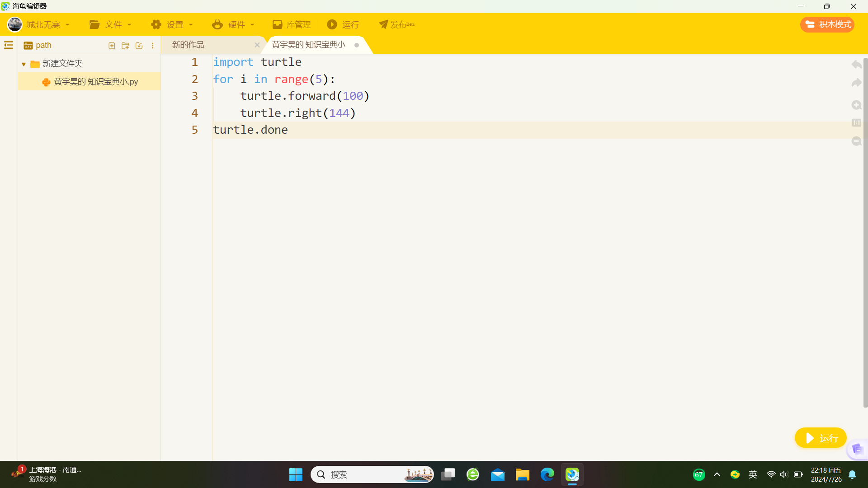Screen dimensions: 868x488
Task: Open the 文件 menu
Action: [110, 24]
